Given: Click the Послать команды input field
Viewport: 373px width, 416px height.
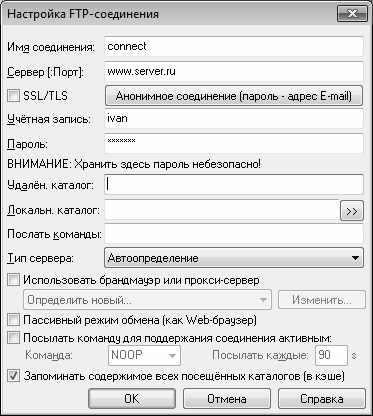Looking at the screenshot, I should 234,234.
